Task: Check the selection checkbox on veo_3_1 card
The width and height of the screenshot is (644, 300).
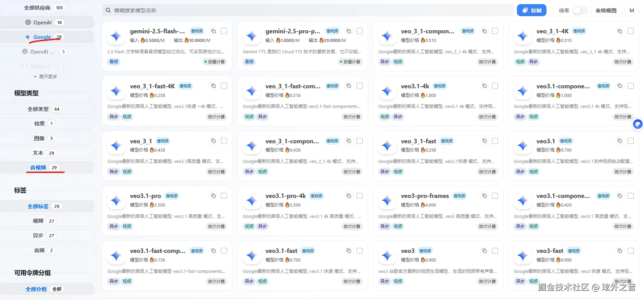Action: (224, 141)
